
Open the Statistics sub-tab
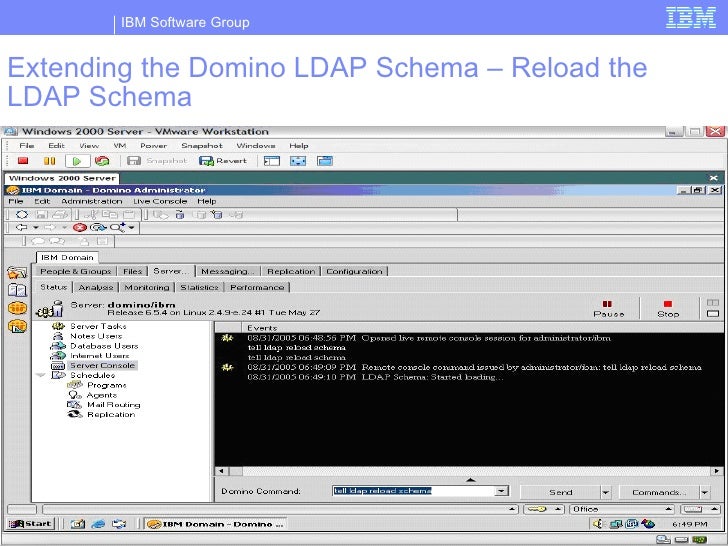point(199,287)
